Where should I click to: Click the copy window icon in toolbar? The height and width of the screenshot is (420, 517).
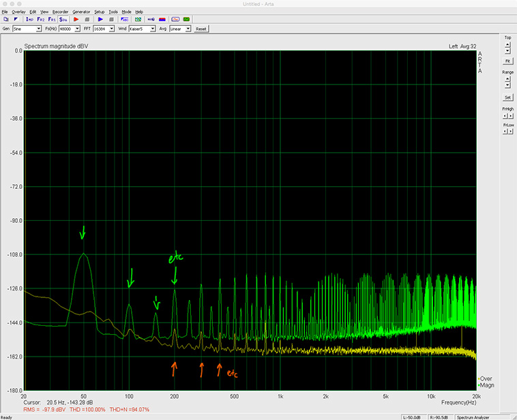[x=6, y=20]
